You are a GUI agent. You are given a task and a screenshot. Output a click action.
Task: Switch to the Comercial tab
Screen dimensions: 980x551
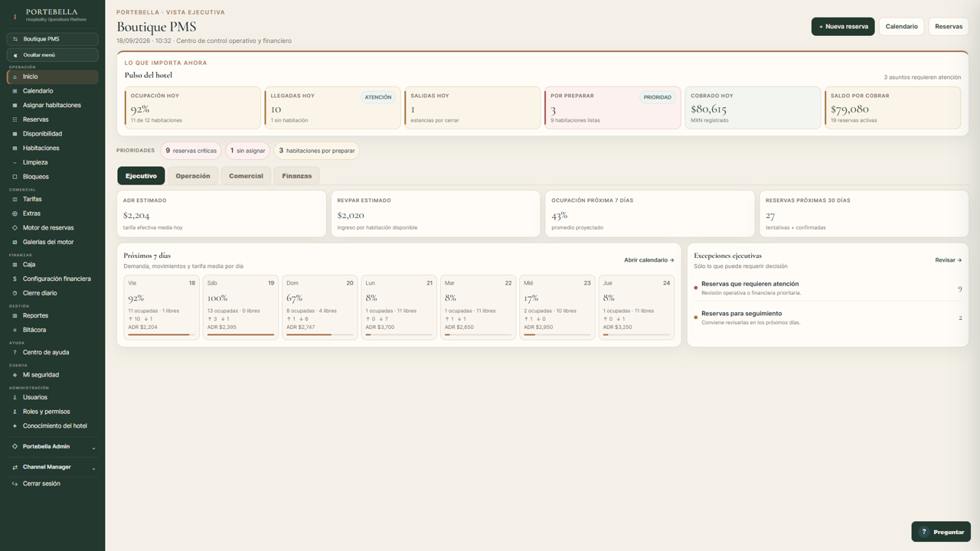(x=246, y=176)
